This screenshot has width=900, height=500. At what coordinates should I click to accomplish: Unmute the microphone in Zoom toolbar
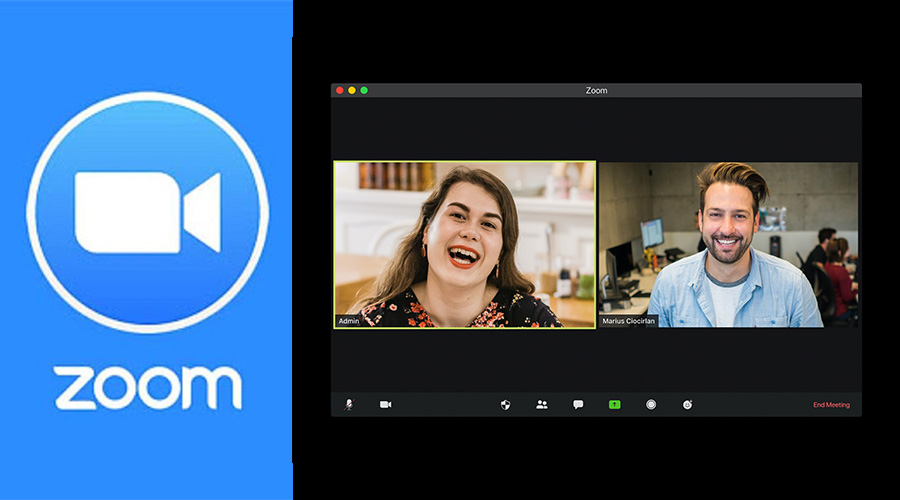click(x=348, y=405)
